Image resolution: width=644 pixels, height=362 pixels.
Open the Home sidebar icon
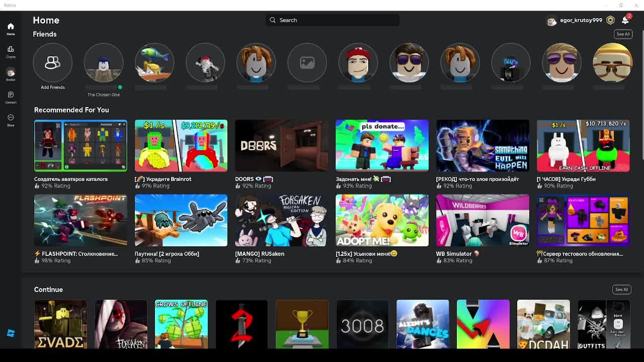(x=11, y=29)
